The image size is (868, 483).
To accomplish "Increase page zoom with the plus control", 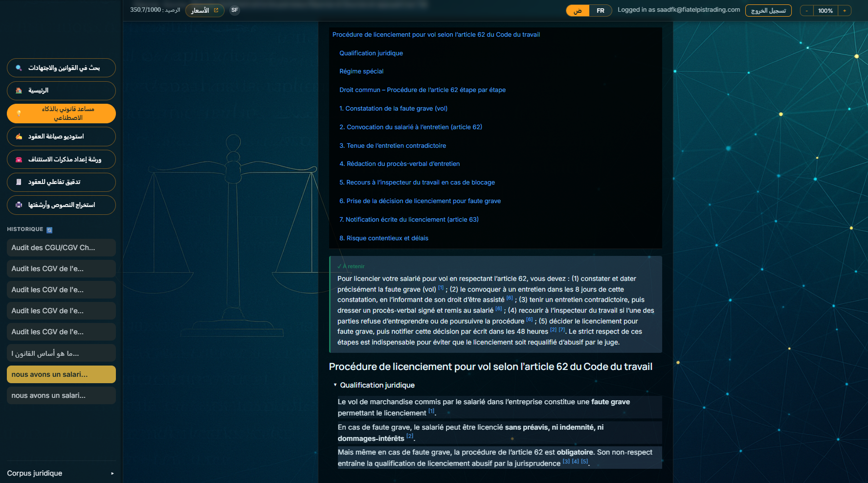I will click(845, 10).
